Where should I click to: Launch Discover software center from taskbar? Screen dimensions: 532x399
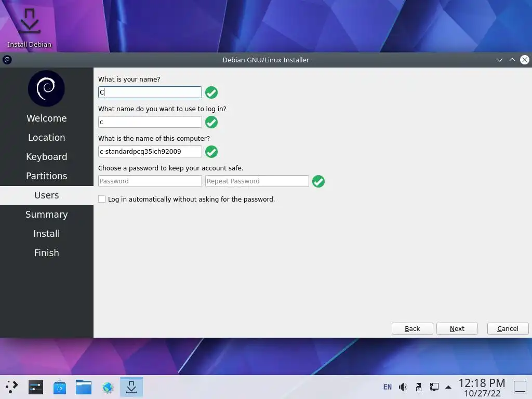[60, 387]
